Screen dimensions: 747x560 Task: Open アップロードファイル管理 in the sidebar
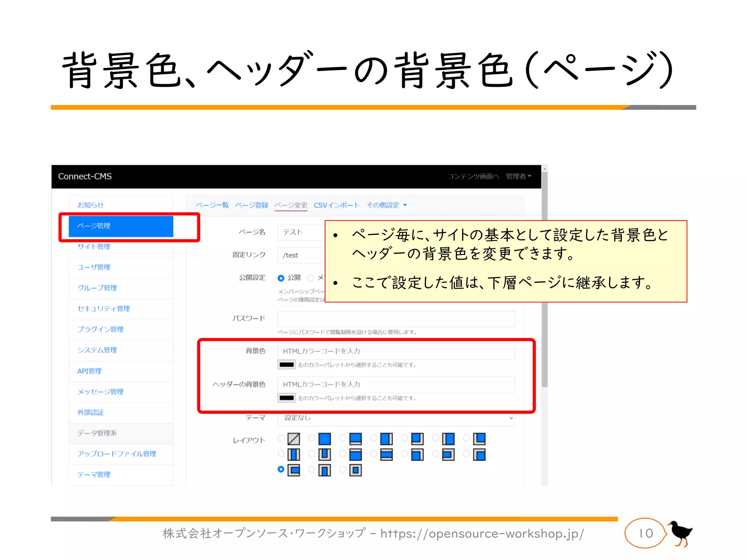click(x=121, y=454)
